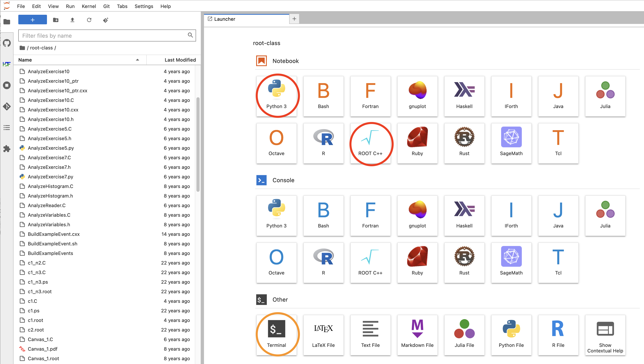Image resolution: width=644 pixels, height=364 pixels.
Task: Refresh the file list
Action: tap(89, 20)
